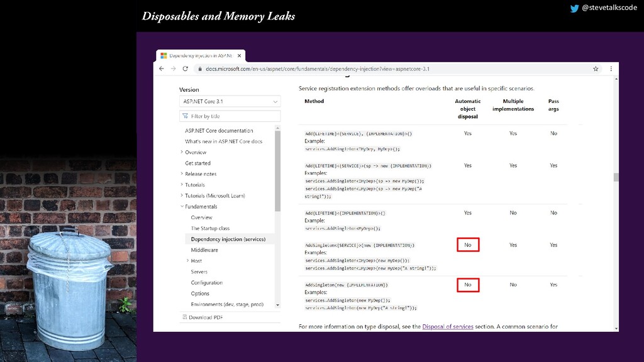Click the Method column header

click(314, 101)
